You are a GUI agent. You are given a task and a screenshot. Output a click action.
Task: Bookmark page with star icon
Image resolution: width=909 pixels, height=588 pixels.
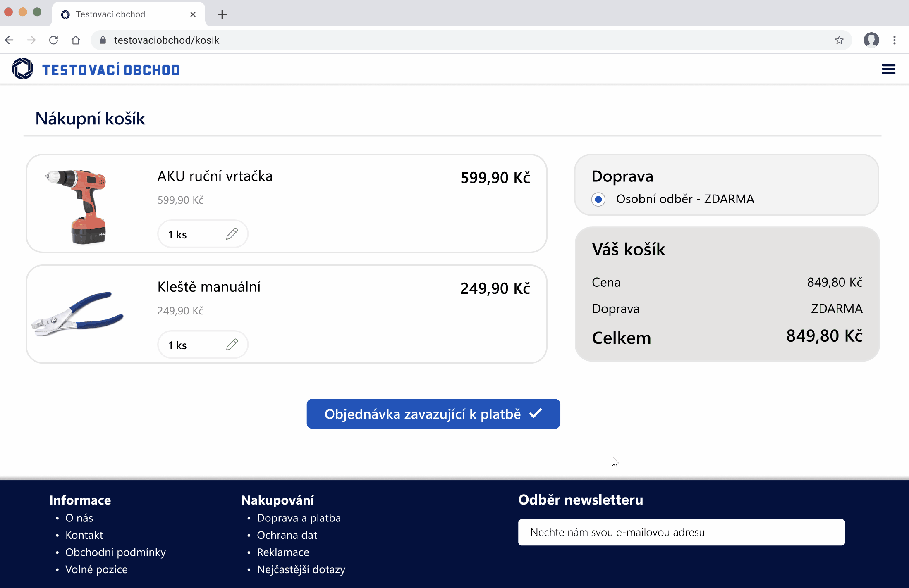839,40
